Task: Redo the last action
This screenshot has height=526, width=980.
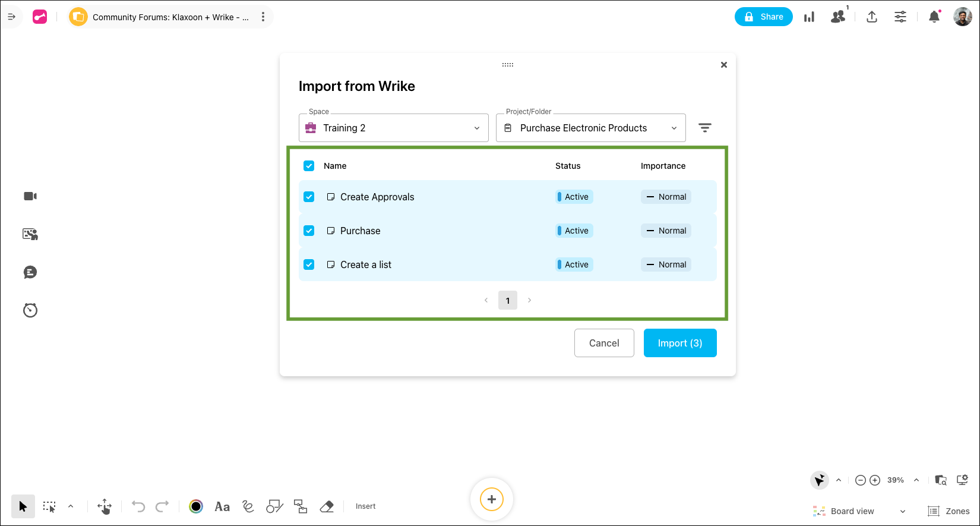Action: coord(162,506)
